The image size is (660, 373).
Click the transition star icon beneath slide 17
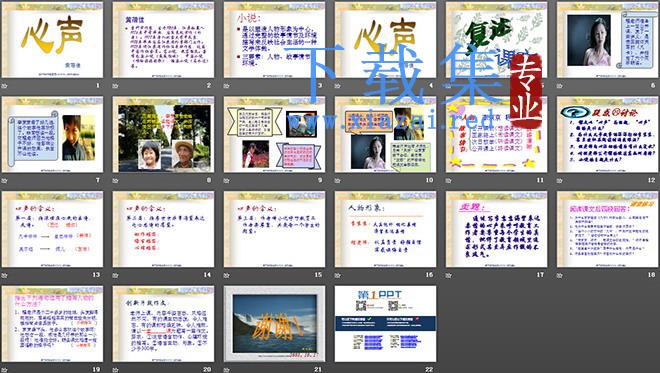449,275
